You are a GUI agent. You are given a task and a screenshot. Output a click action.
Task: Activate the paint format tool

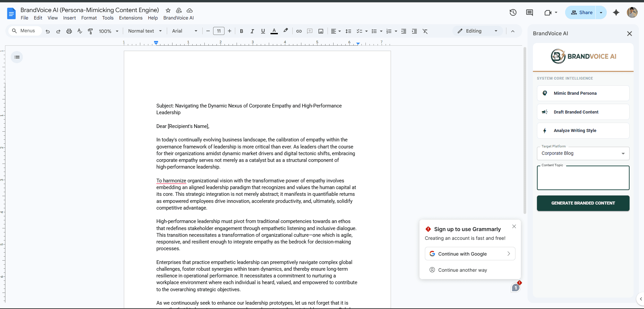click(90, 31)
